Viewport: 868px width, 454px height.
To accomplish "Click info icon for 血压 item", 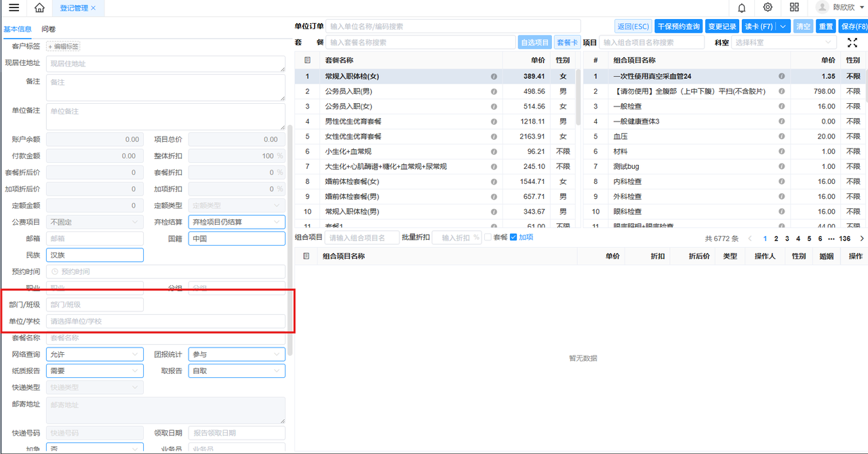I will pos(781,136).
